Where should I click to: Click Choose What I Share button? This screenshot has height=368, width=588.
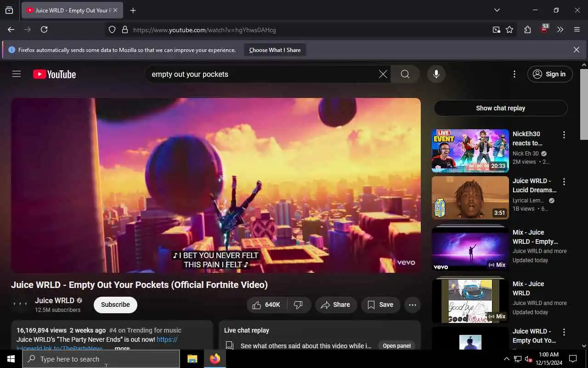[275, 50]
